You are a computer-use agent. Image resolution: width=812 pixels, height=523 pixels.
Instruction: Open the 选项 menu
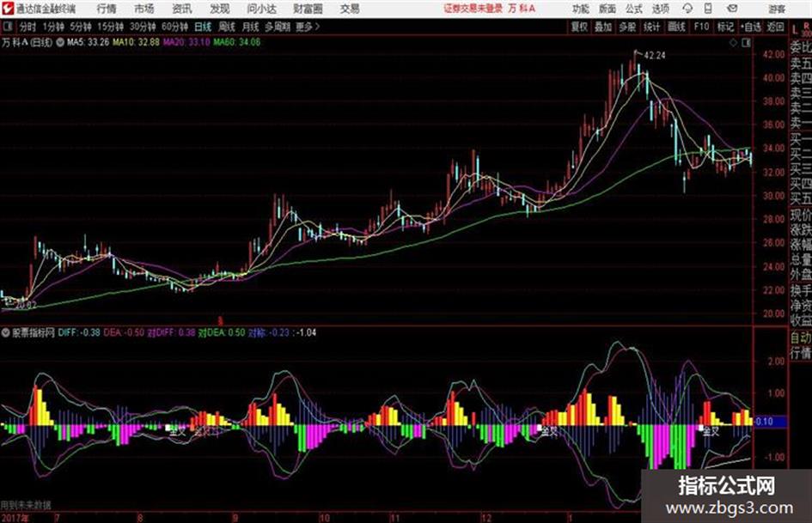tap(660, 9)
